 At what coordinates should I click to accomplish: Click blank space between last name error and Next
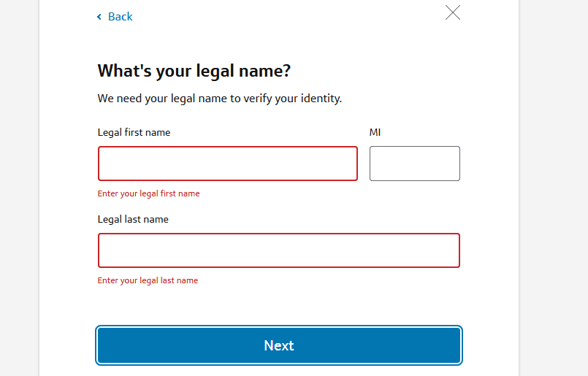[x=279, y=305]
